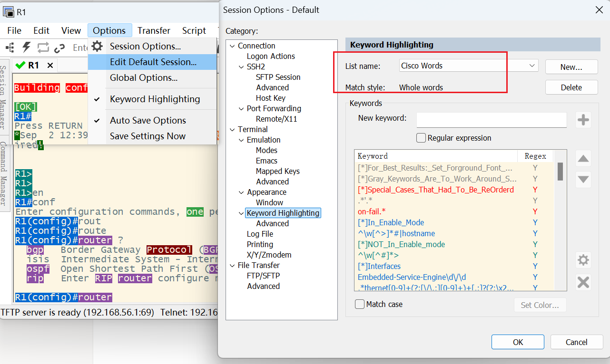Select FTP/SFTP in category tree
This screenshot has width=610, height=364.
[x=263, y=276]
